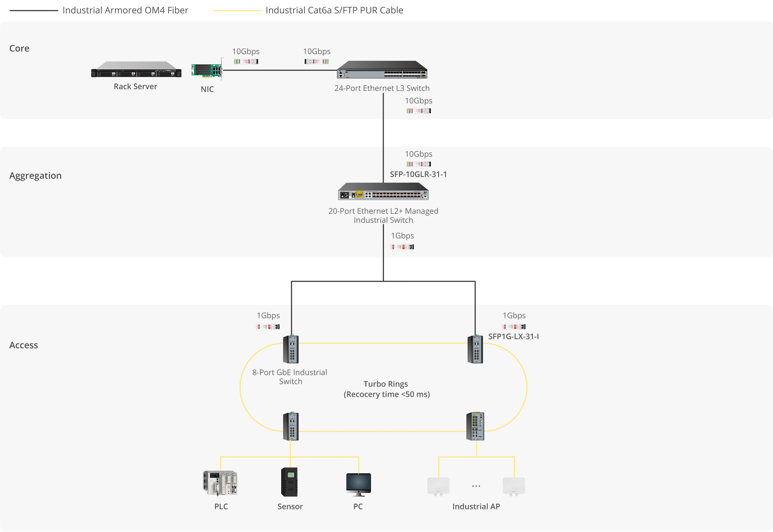The height and width of the screenshot is (532, 773).
Task: Click the bottom-left ring industrial switch
Action: pyautogui.click(x=290, y=426)
